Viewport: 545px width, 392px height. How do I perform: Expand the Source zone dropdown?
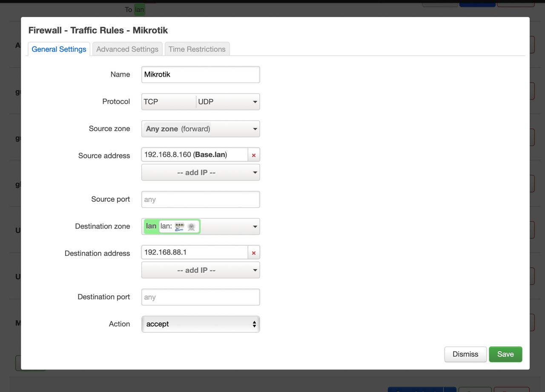click(x=201, y=129)
